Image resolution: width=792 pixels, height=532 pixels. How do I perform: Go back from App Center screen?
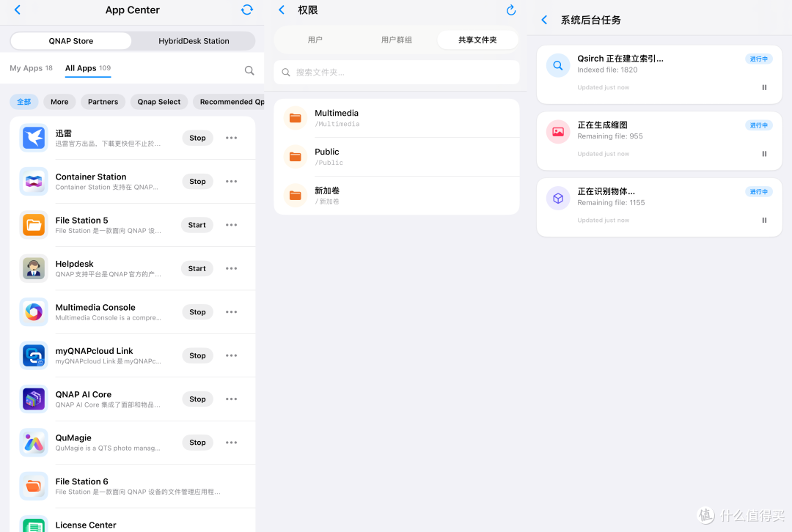pos(18,10)
